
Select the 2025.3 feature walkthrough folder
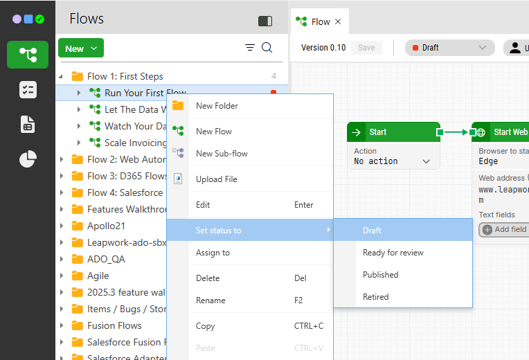[126, 292]
